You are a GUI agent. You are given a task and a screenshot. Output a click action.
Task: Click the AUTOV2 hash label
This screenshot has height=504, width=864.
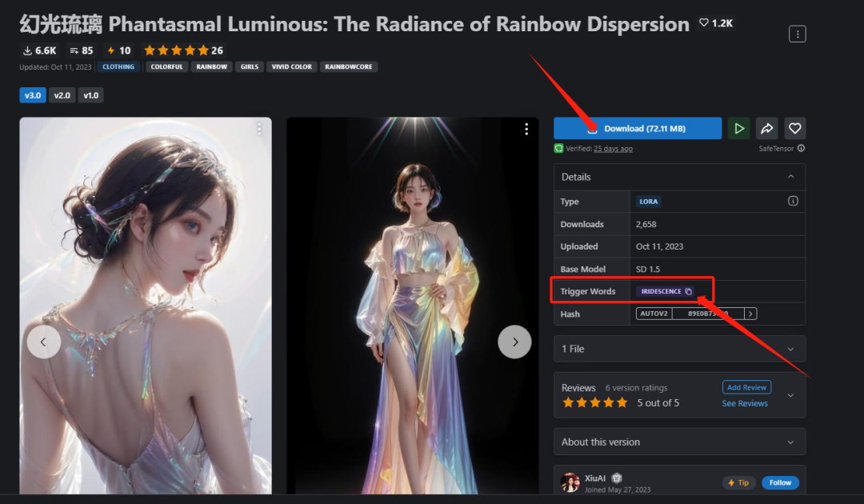pyautogui.click(x=654, y=314)
